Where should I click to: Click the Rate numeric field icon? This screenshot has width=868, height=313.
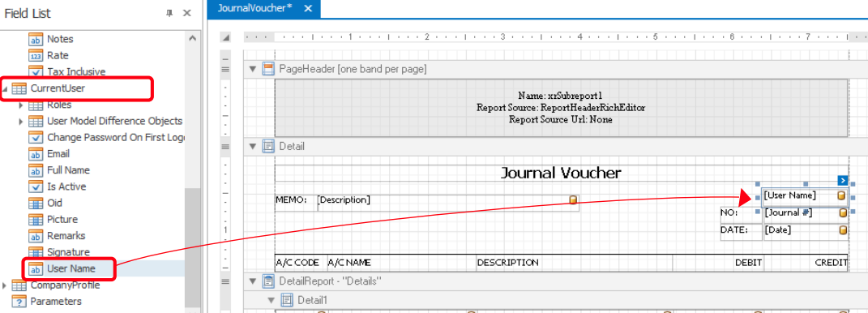36,55
